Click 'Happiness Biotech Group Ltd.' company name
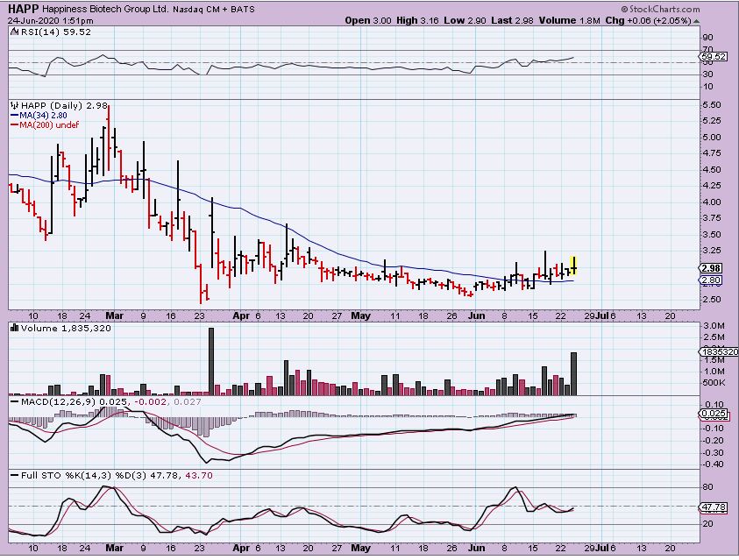 (x=105, y=10)
